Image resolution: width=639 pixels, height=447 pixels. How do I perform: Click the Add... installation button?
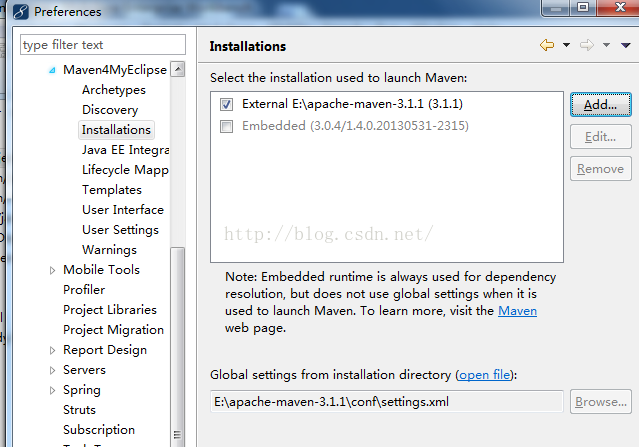(601, 105)
